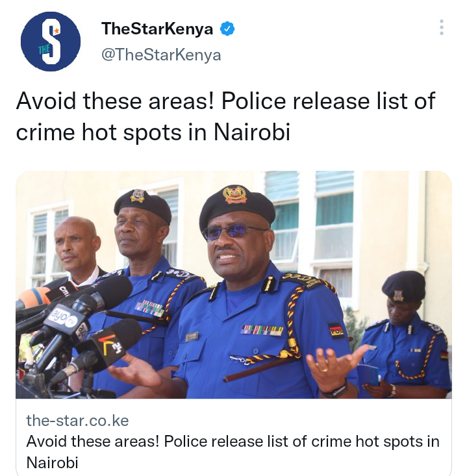Click the word Nairobi in the tweet text
This screenshot has width=467, height=476.
click(252, 132)
